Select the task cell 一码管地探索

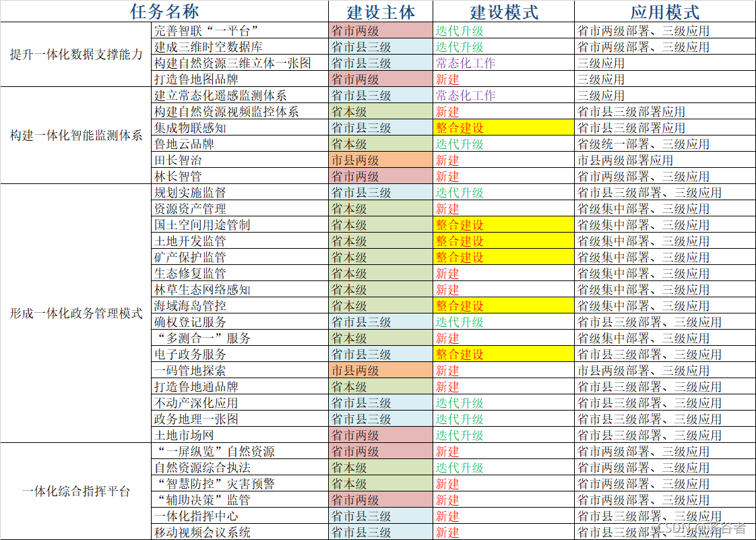pos(240,370)
